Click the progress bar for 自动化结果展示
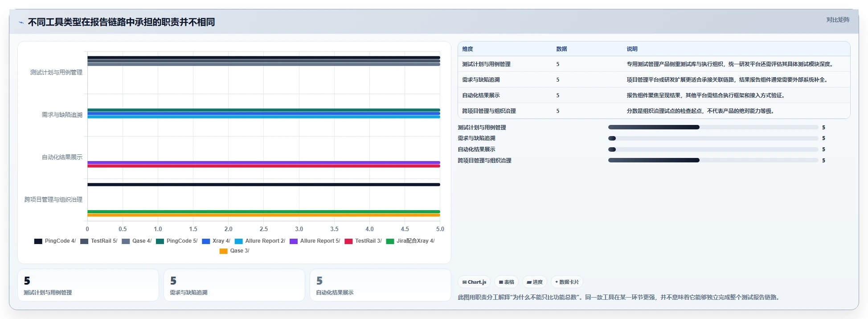868x319 pixels. coord(713,149)
